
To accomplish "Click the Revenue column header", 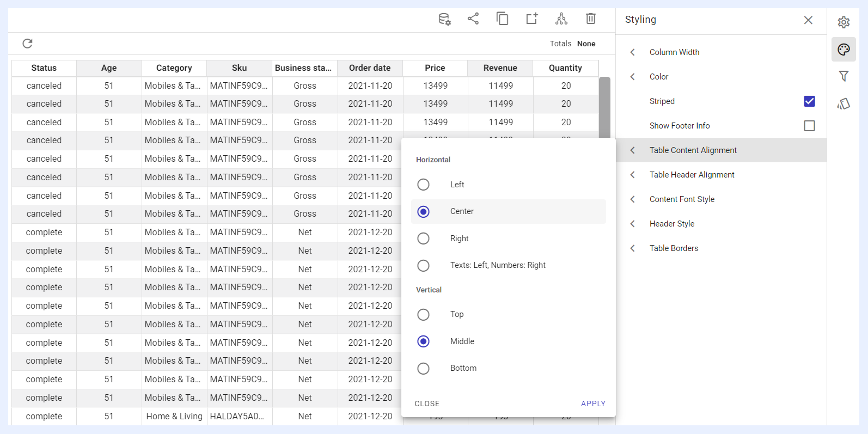I will pos(500,68).
